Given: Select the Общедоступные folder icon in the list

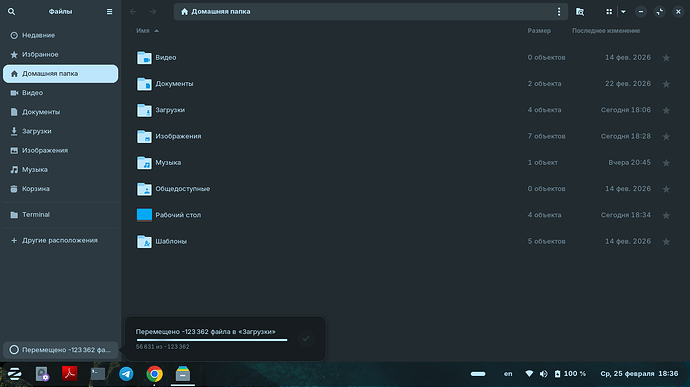Looking at the screenshot, I should click(144, 189).
